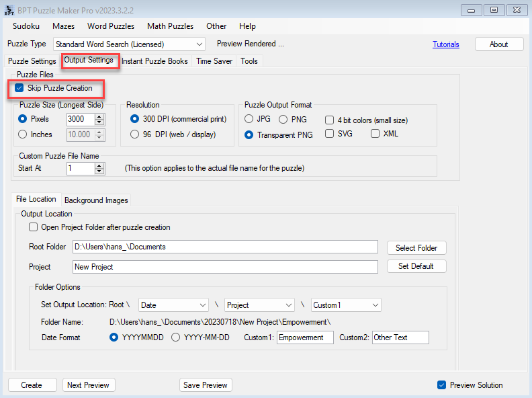This screenshot has width=532, height=398.
Task: Uncheck Skip Puzzle Creation checkbox
Action: 19,88
